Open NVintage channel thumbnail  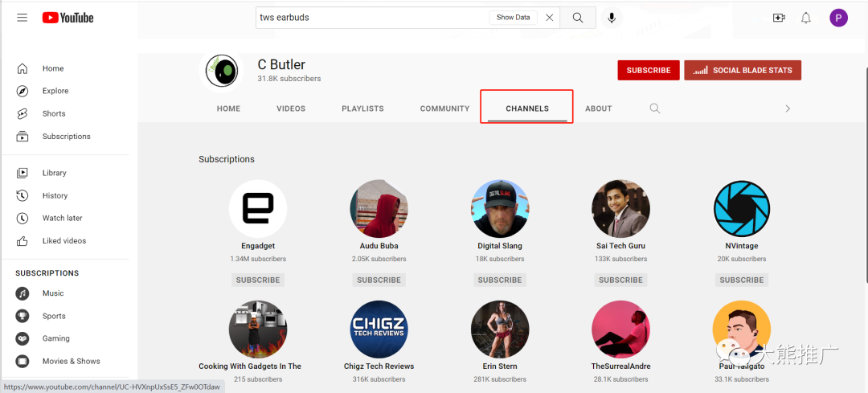pyautogui.click(x=742, y=209)
